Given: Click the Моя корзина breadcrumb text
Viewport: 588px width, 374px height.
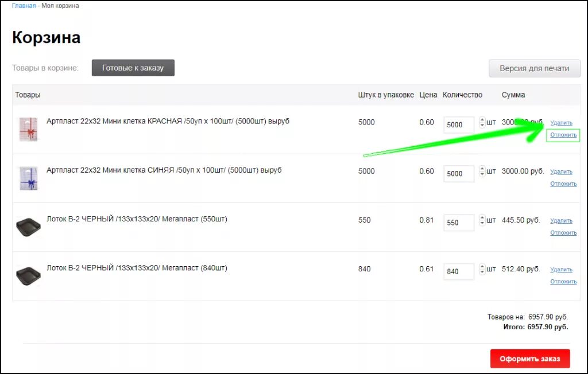Looking at the screenshot, I should (x=60, y=6).
